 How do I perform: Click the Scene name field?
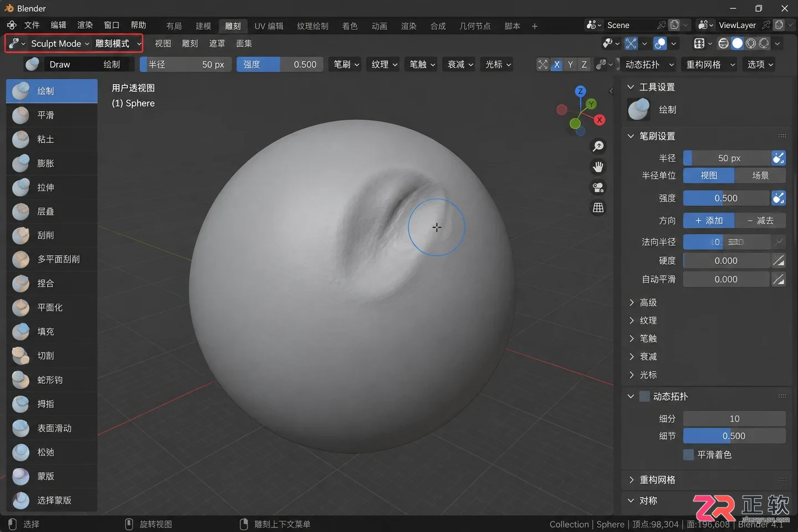[x=630, y=25]
